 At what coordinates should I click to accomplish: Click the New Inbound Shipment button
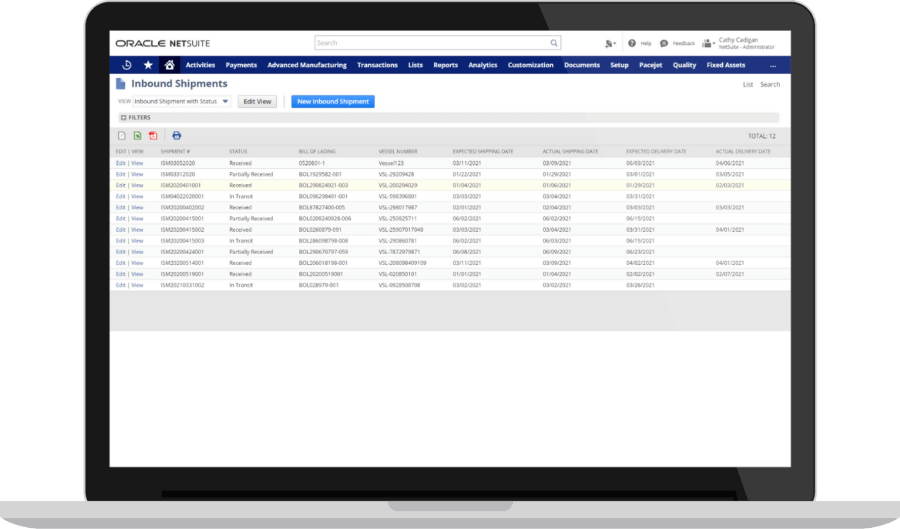[x=333, y=102]
